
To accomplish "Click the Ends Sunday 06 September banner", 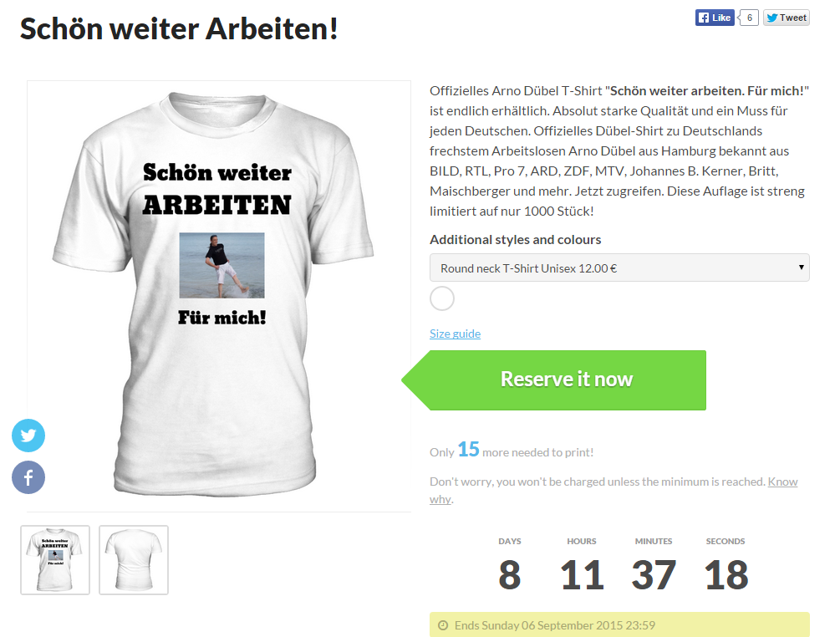I will pyautogui.click(x=619, y=624).
